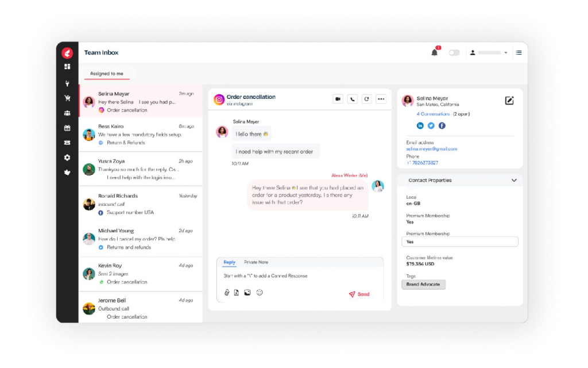Click the Brand Advocate tag
Screen dimensions: 588x368
pyautogui.click(x=423, y=285)
